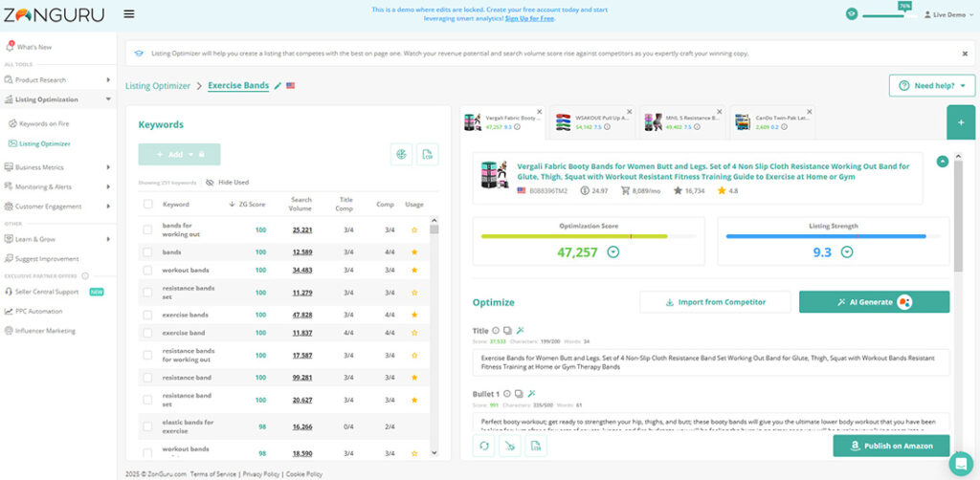Viewport: 980px width, 480px height.
Task: Open the Need help? dropdown
Action: click(x=932, y=85)
